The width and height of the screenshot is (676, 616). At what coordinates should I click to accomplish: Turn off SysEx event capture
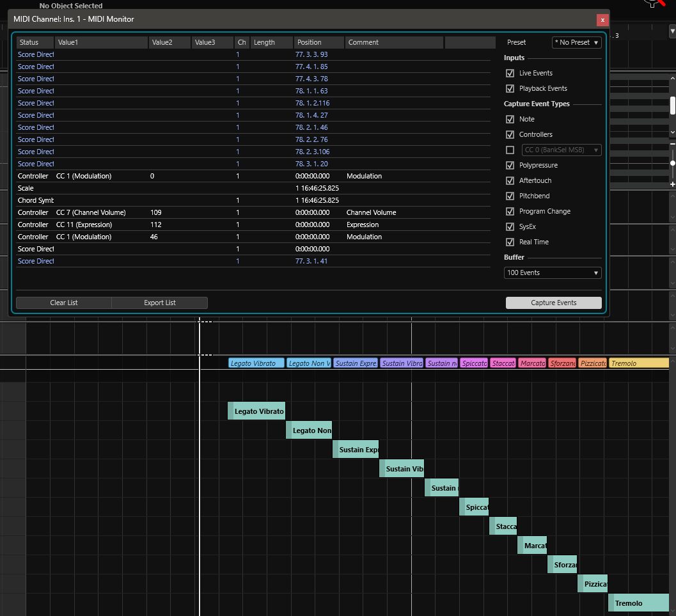pyautogui.click(x=510, y=227)
